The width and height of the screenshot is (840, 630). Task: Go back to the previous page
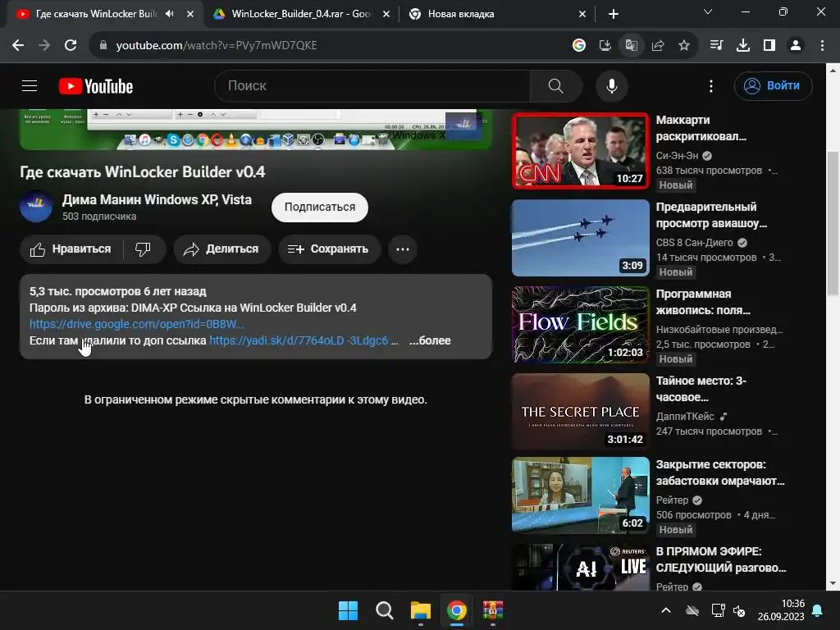18,46
